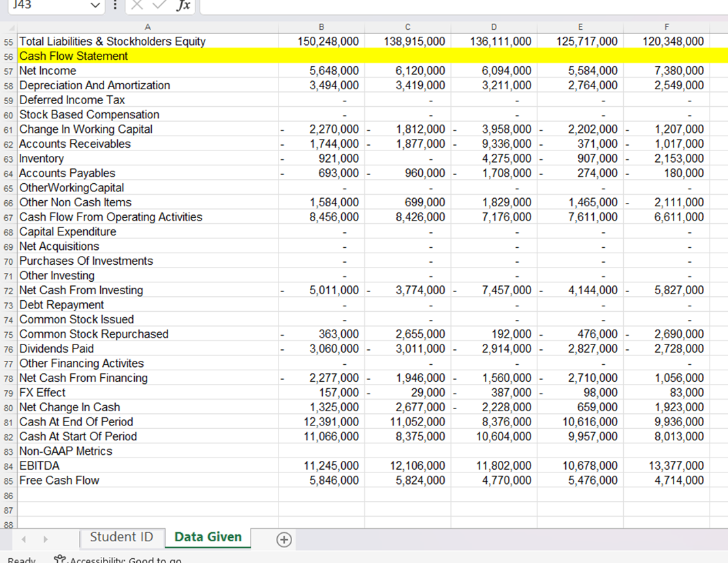Click the left sheet navigation arrow
The height and width of the screenshot is (563, 728).
click(23, 538)
